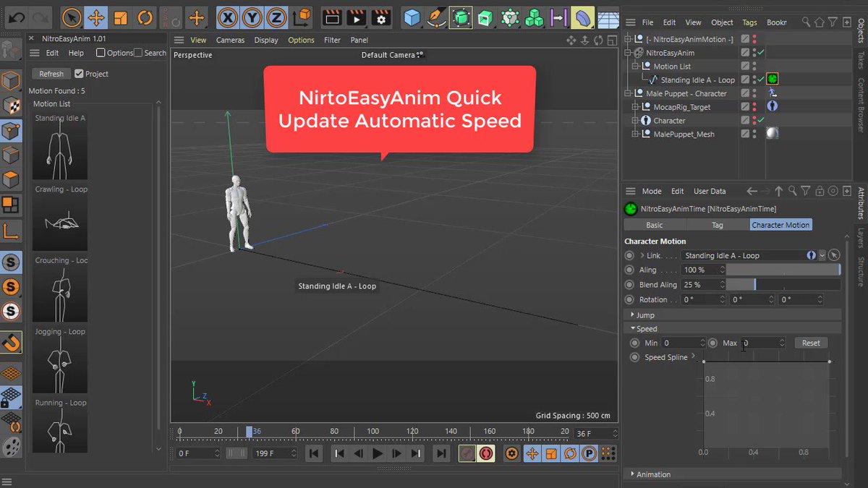
Task: Toggle Y axis lock
Action: coord(252,17)
